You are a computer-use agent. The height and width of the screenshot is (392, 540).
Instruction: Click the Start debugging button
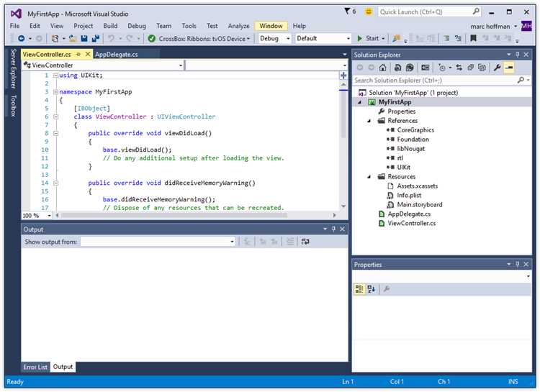tap(368, 38)
